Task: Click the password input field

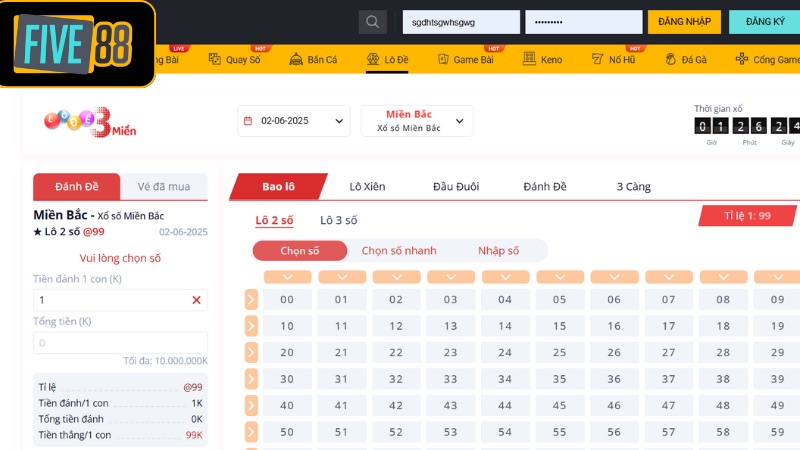Action: (584, 22)
